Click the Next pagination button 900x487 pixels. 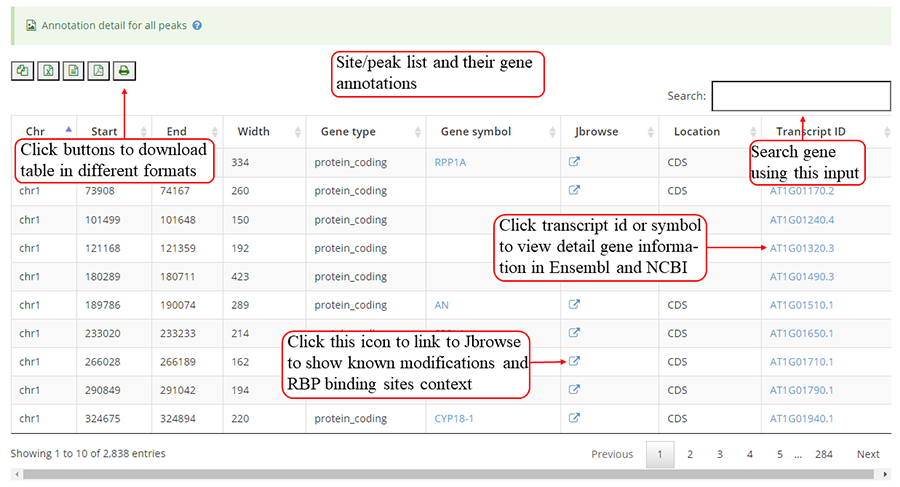pyautogui.click(x=867, y=454)
